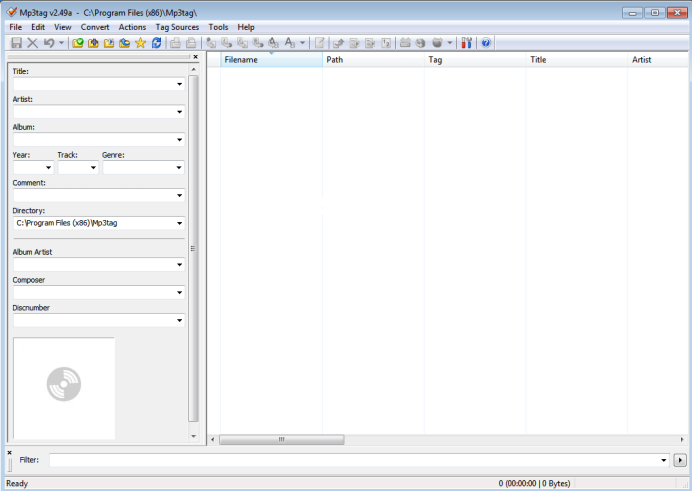692x491 pixels.
Task: Click the Filter arrow button at right
Action: point(680,460)
